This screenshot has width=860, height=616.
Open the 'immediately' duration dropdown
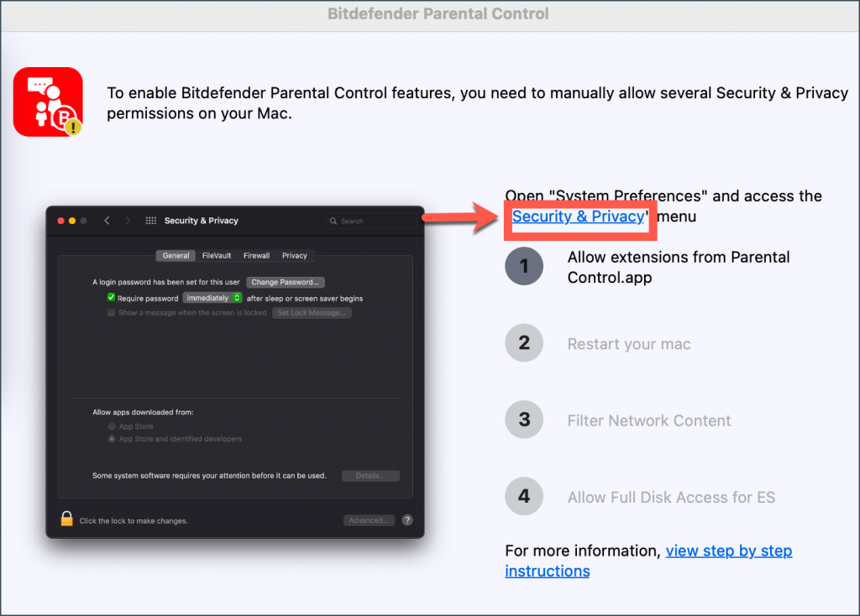point(212,297)
